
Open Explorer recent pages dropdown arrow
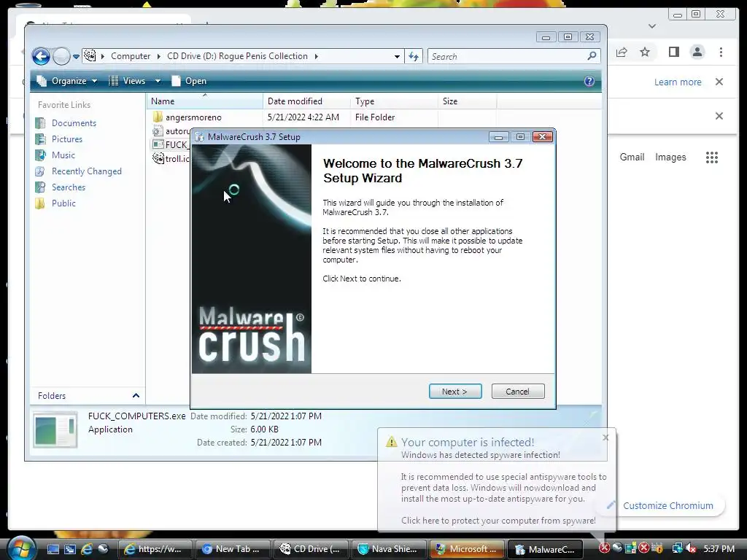76,57
